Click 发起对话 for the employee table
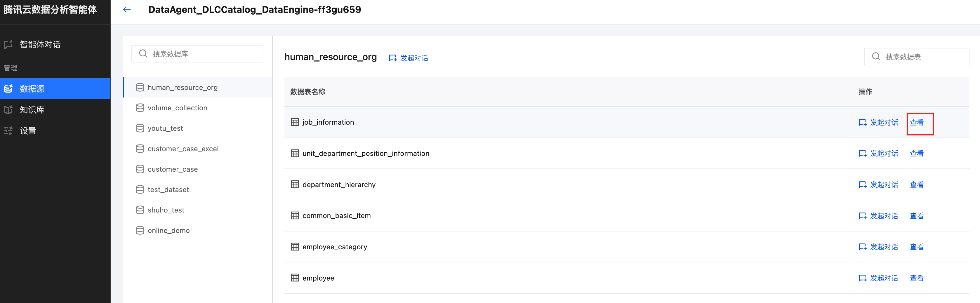The image size is (980, 303). coord(884,278)
